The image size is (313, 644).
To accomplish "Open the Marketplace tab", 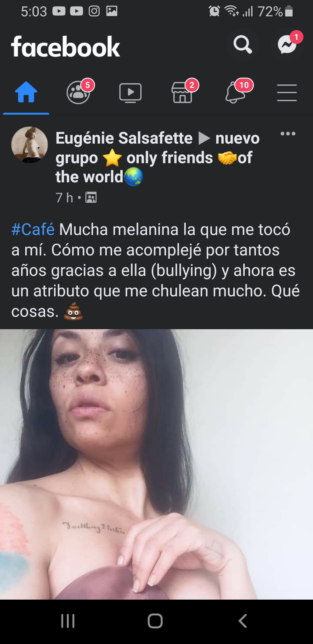I will [x=183, y=92].
